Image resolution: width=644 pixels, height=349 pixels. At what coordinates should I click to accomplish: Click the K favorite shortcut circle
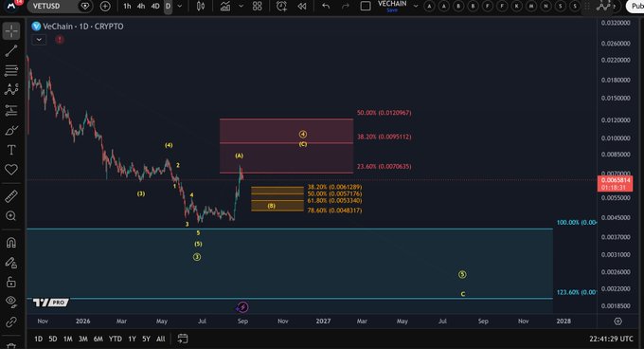pos(517,7)
